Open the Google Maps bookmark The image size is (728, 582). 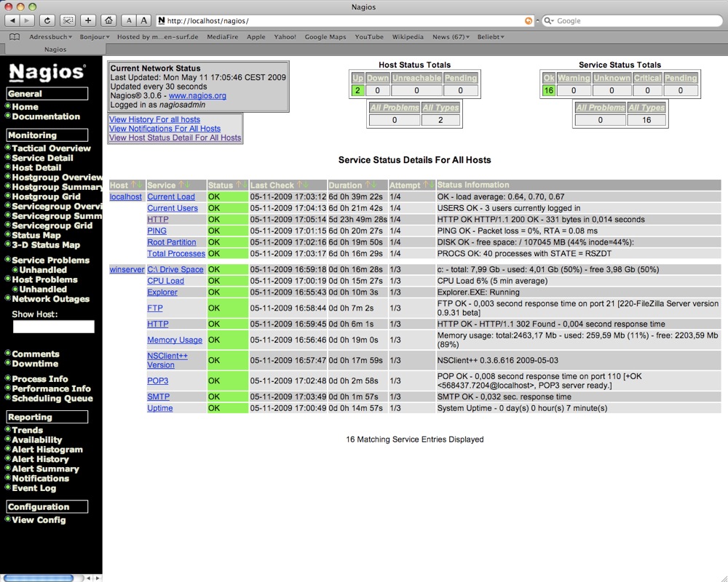point(325,37)
